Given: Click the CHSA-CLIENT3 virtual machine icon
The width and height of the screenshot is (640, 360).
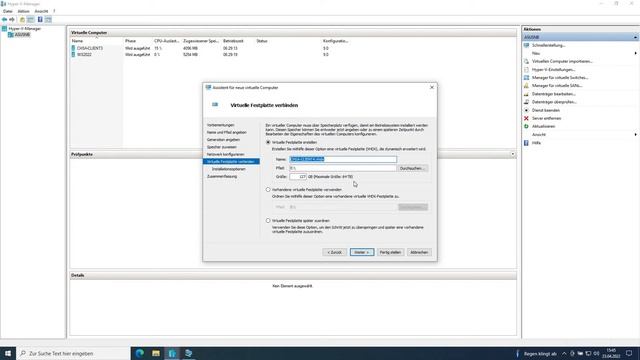Looking at the screenshot, I should point(73,48).
